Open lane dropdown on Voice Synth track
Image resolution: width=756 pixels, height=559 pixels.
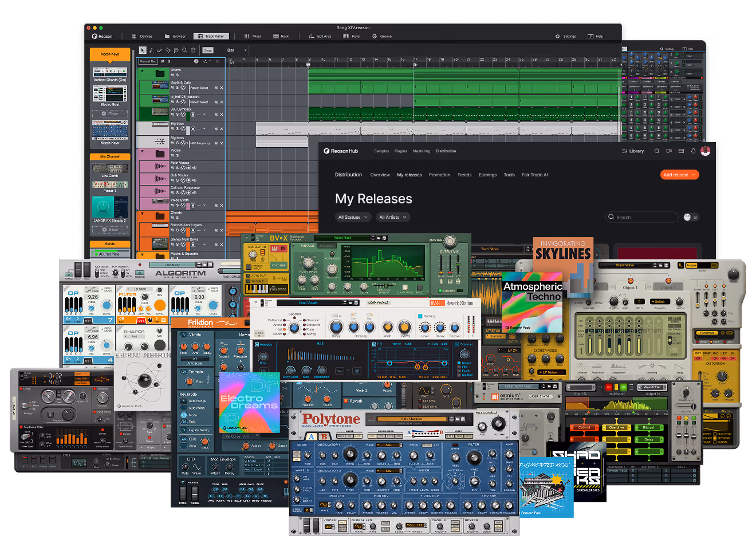204,205
